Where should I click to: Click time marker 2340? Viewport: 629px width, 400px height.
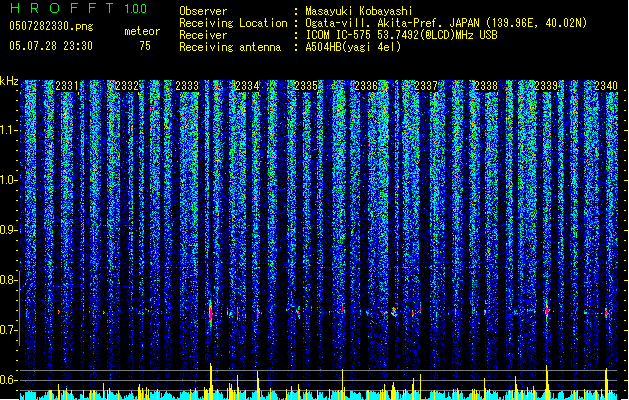point(606,85)
